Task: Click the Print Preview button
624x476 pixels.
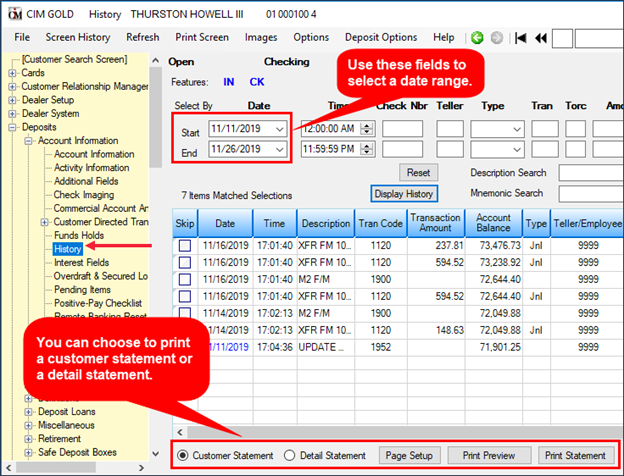Action: (x=489, y=455)
